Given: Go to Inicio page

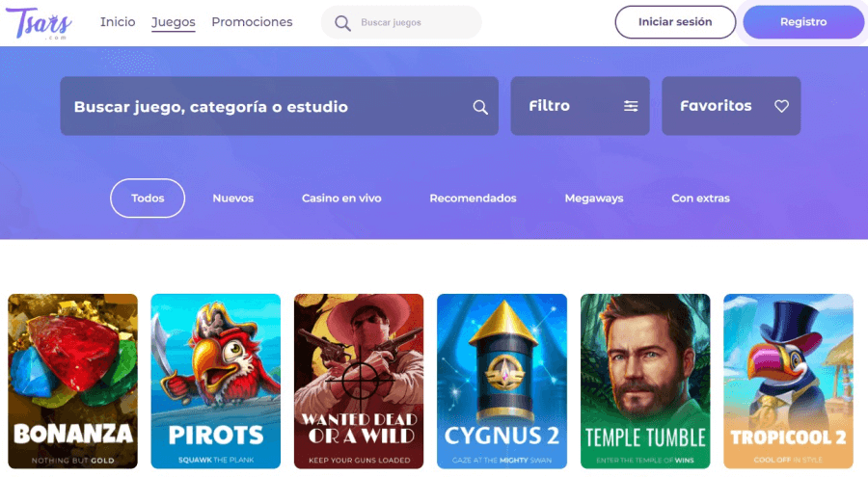Looking at the screenshot, I should pyautogui.click(x=118, y=22).
